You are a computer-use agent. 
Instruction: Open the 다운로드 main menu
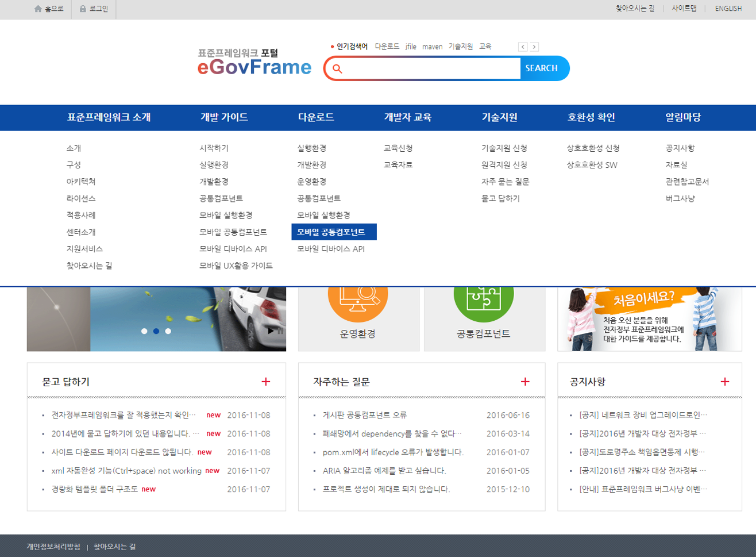click(x=315, y=117)
